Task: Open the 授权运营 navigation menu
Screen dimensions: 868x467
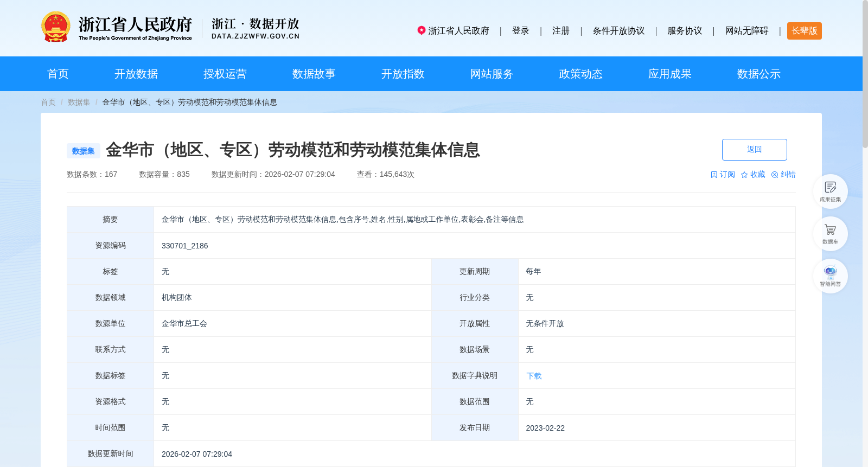Action: (225, 74)
